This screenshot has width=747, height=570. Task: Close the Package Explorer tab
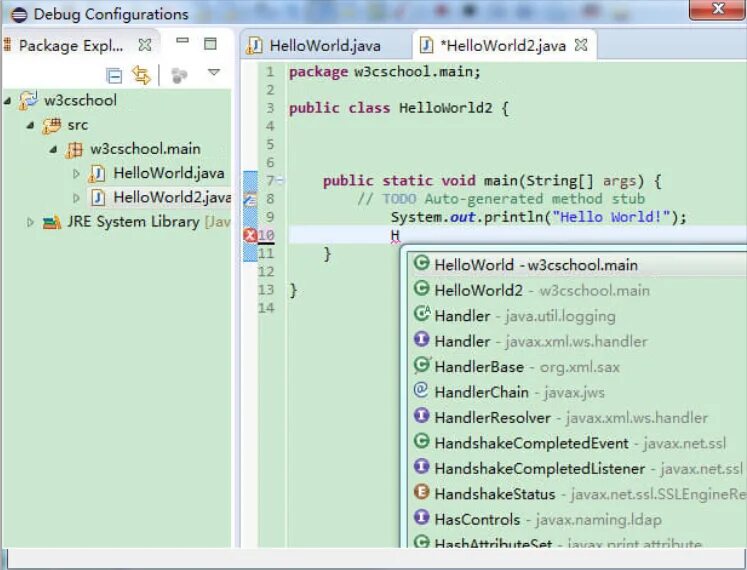click(145, 45)
